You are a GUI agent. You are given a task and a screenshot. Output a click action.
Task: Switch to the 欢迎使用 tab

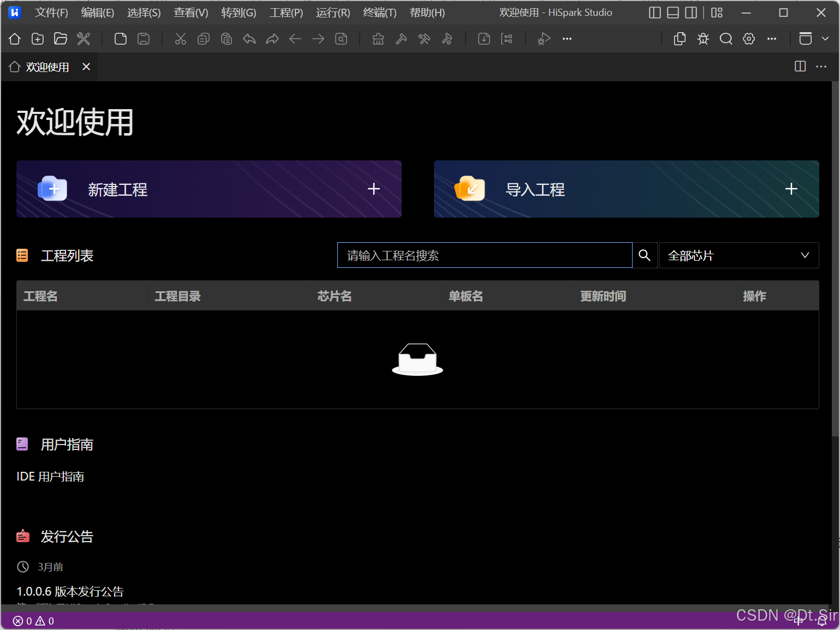[x=46, y=67]
